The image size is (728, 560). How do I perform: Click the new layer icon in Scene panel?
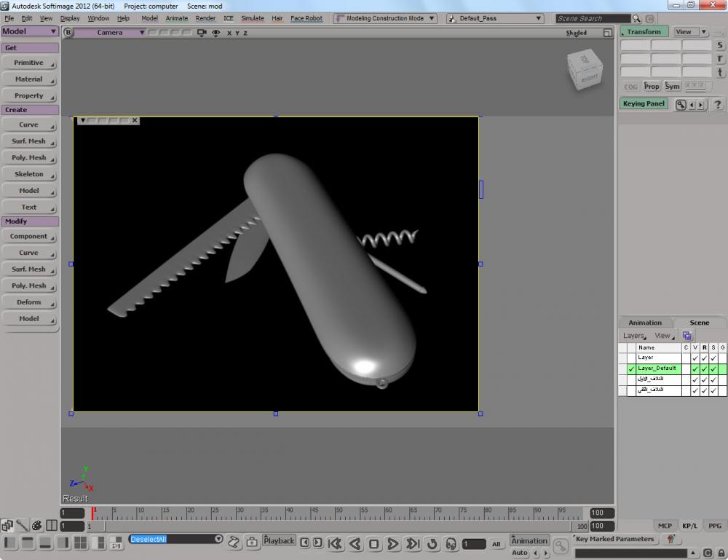tap(687, 336)
